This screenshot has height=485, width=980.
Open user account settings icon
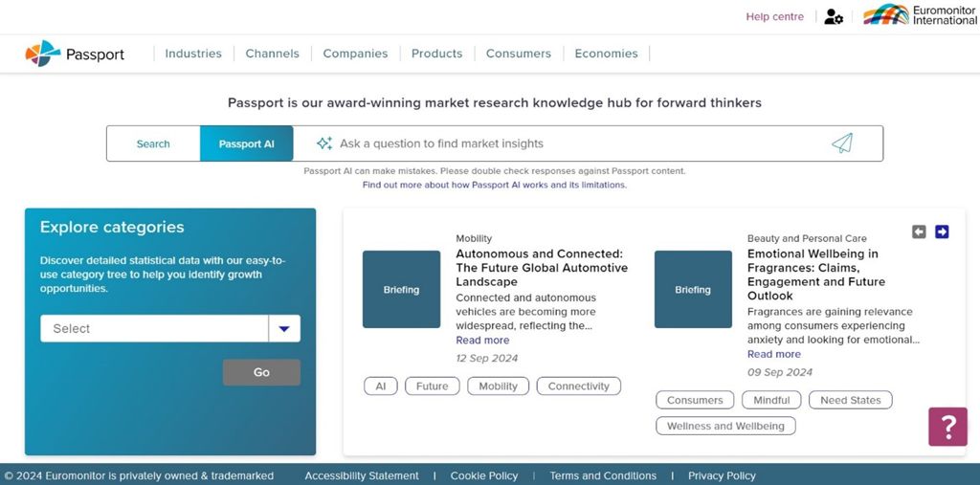click(834, 17)
